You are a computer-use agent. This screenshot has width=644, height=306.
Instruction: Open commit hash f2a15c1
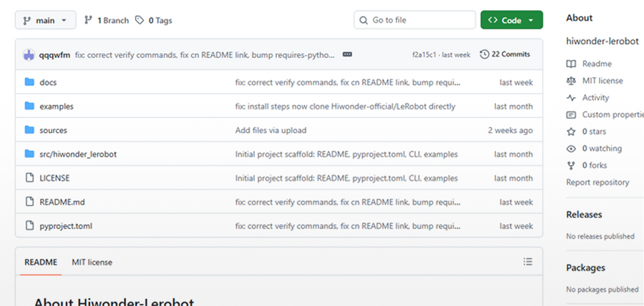coord(424,54)
